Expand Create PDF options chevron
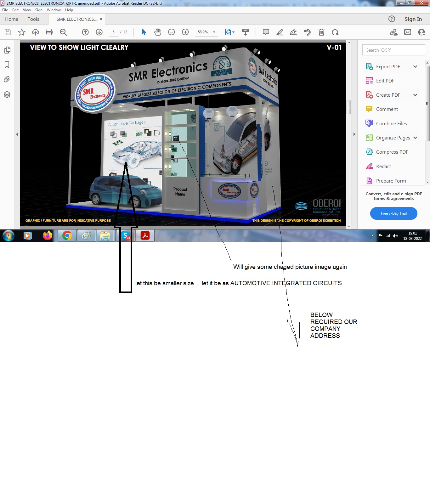The image size is (430, 504). [415, 95]
